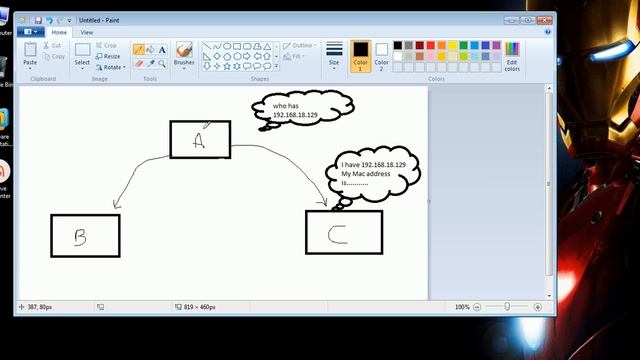
Task: Select the Fill with color bucket tool
Action: [150, 50]
